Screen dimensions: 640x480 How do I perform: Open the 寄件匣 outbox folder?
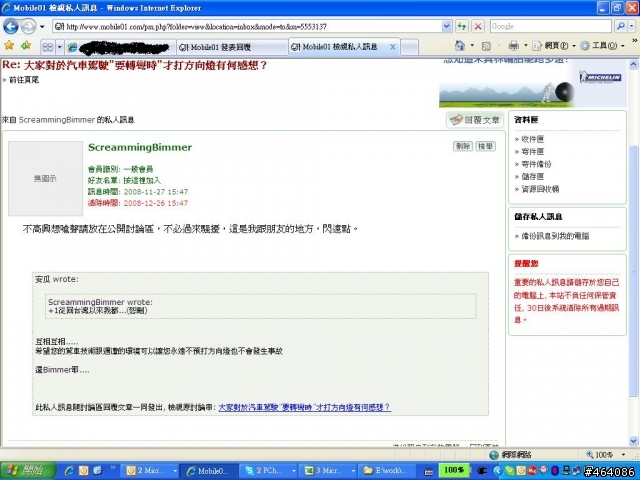[x=532, y=152]
